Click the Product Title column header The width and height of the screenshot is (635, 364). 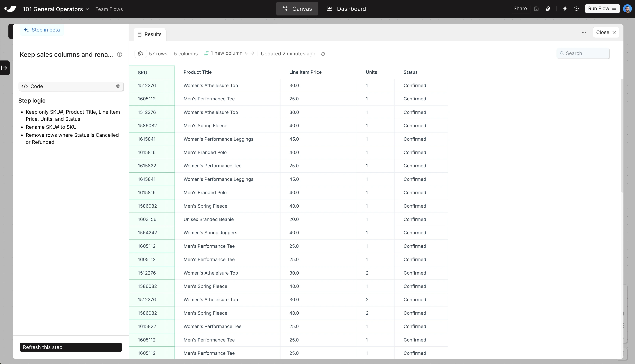pos(227,72)
